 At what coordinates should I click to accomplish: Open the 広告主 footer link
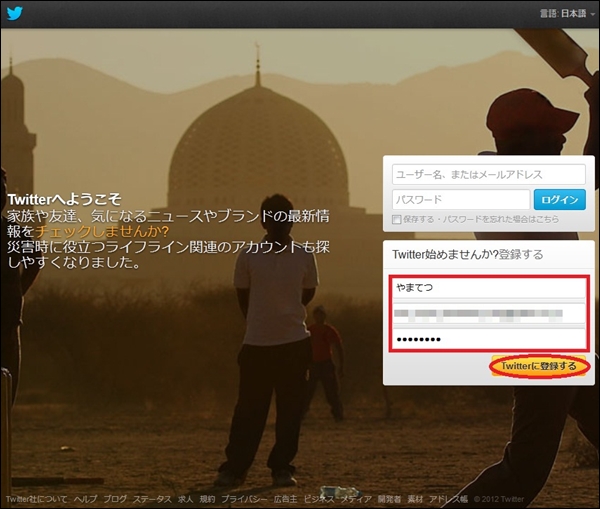tap(285, 499)
